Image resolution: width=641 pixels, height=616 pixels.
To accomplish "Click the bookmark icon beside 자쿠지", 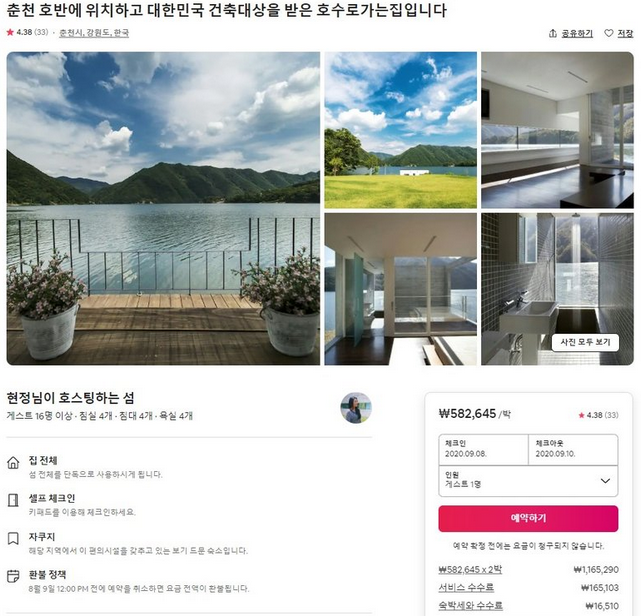I will coord(13,538).
